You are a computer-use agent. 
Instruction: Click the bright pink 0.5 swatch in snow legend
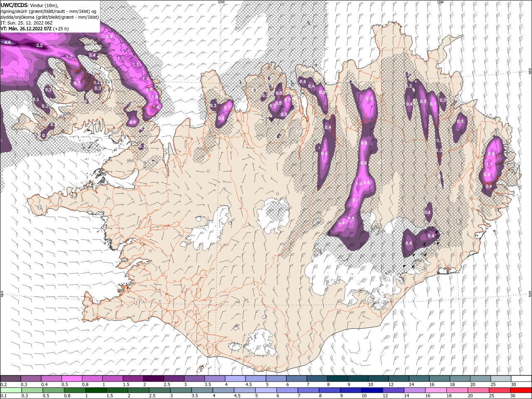point(71,379)
